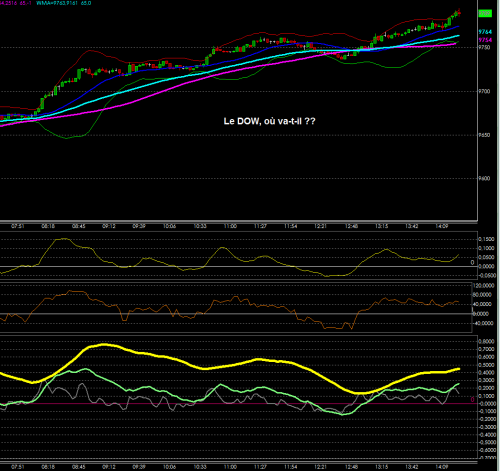Click the zero marker in first indicator panel
This screenshot has height=471, width=500.
(x=472, y=262)
